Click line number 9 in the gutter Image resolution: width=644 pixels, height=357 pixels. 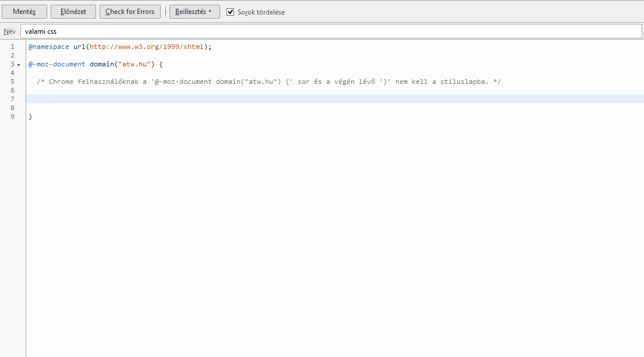(x=12, y=116)
